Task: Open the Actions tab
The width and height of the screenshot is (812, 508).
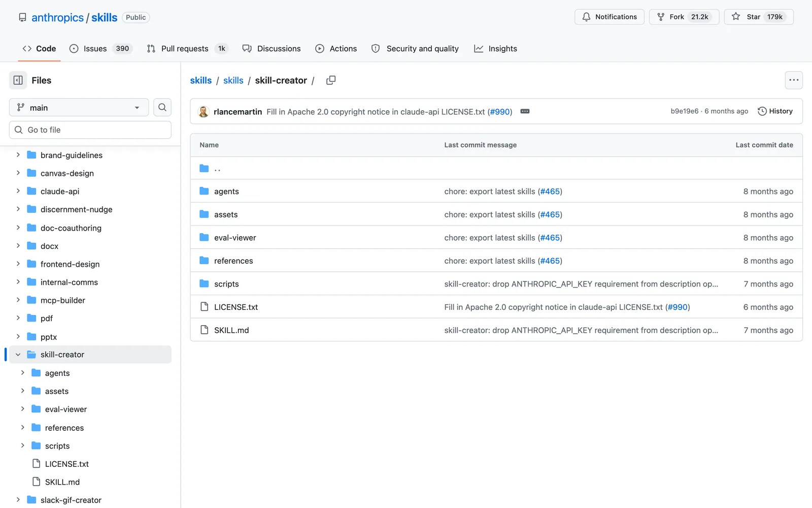Action: point(336,49)
